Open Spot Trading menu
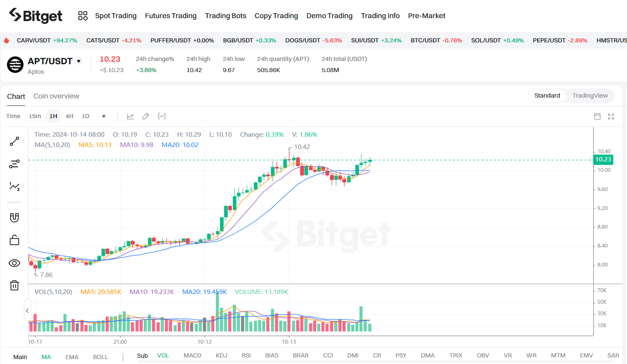The width and height of the screenshot is (627, 364). 116,16
